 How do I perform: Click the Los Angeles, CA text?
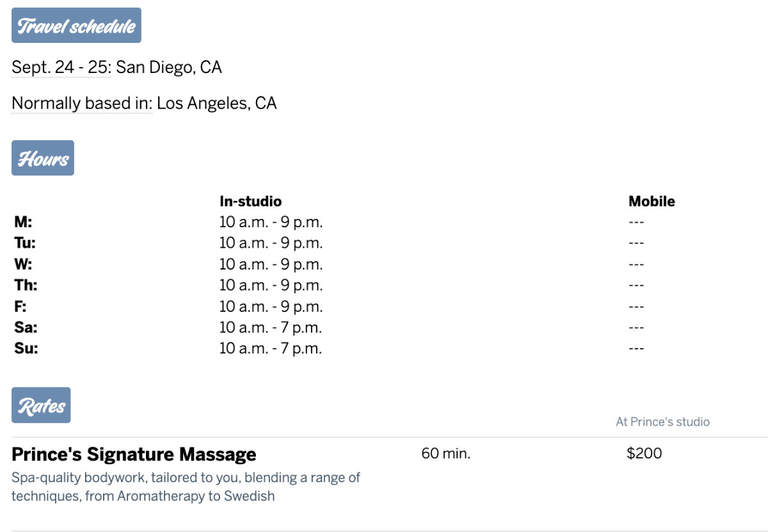click(x=217, y=103)
